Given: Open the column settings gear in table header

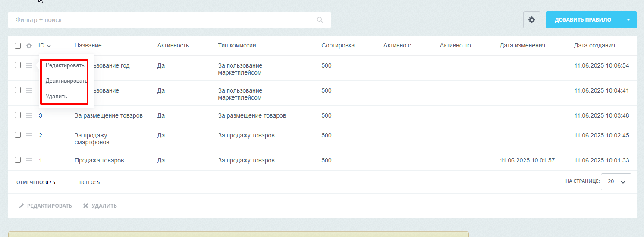Looking at the screenshot, I should (29, 46).
